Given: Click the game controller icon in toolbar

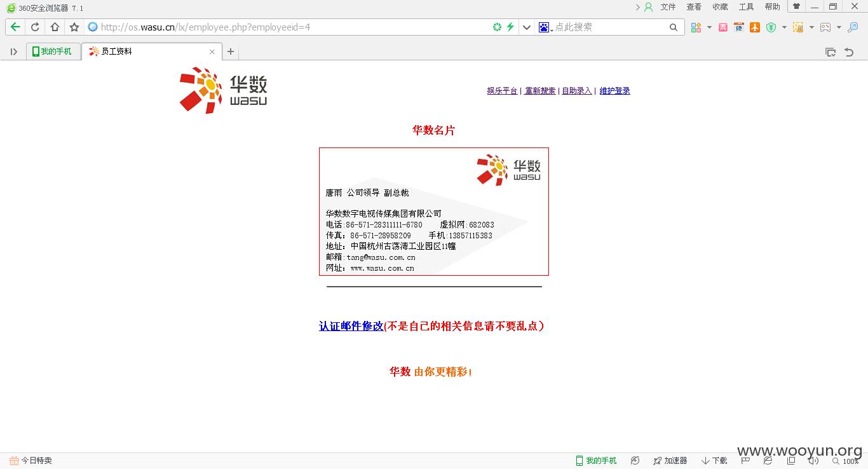Looking at the screenshot, I should 825,27.
